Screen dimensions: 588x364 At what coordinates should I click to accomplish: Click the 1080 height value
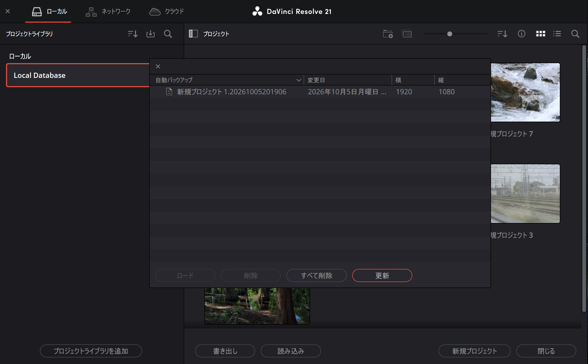pos(446,92)
